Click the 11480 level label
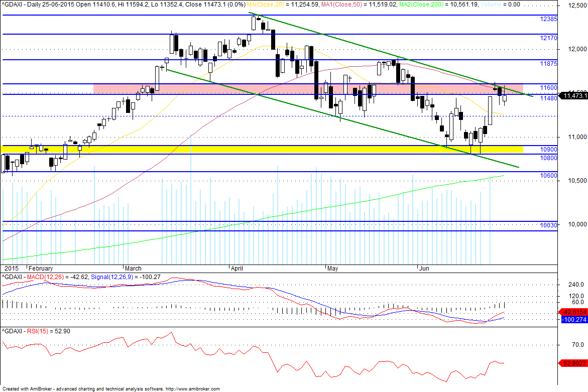The height and width of the screenshot is (392, 588). [x=549, y=98]
